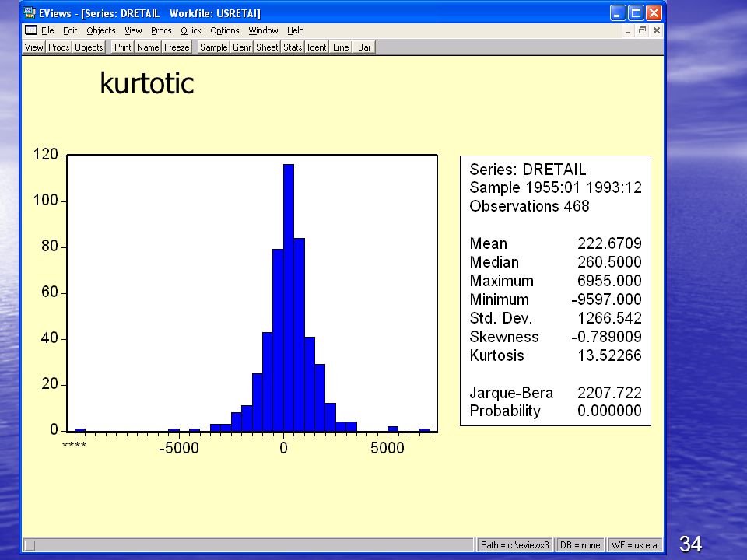The image size is (747, 560).
Task: Click the Name toolbar button
Action: click(148, 47)
